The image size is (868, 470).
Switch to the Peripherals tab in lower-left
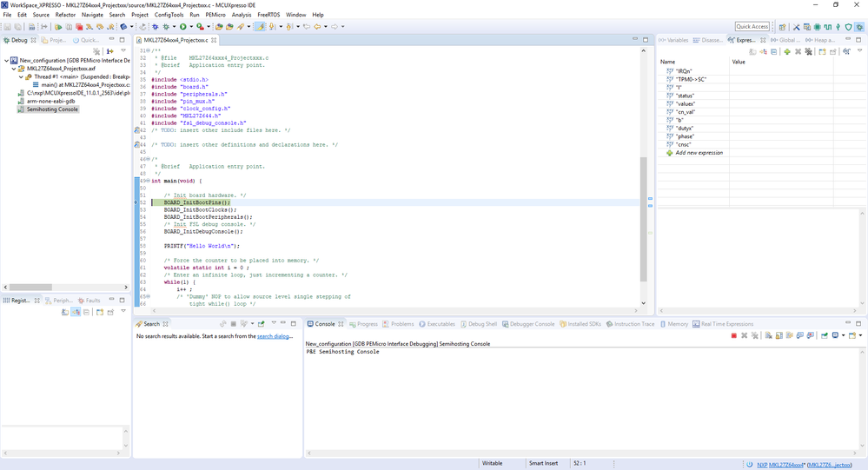tap(59, 300)
